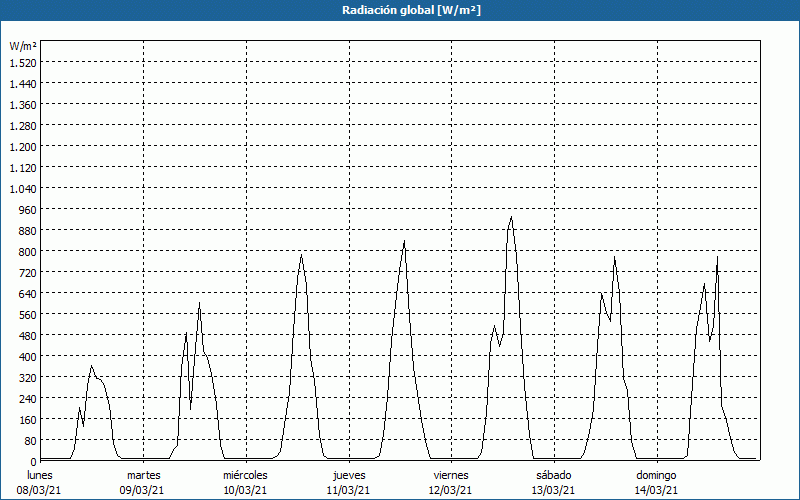Click the Sunday radiation peak near 770

point(717,258)
